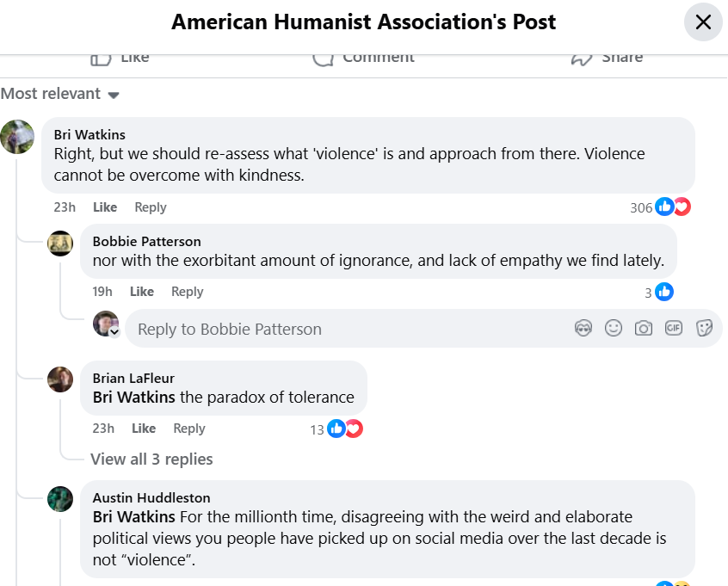Close the American Humanist Association post dialog

click(703, 22)
